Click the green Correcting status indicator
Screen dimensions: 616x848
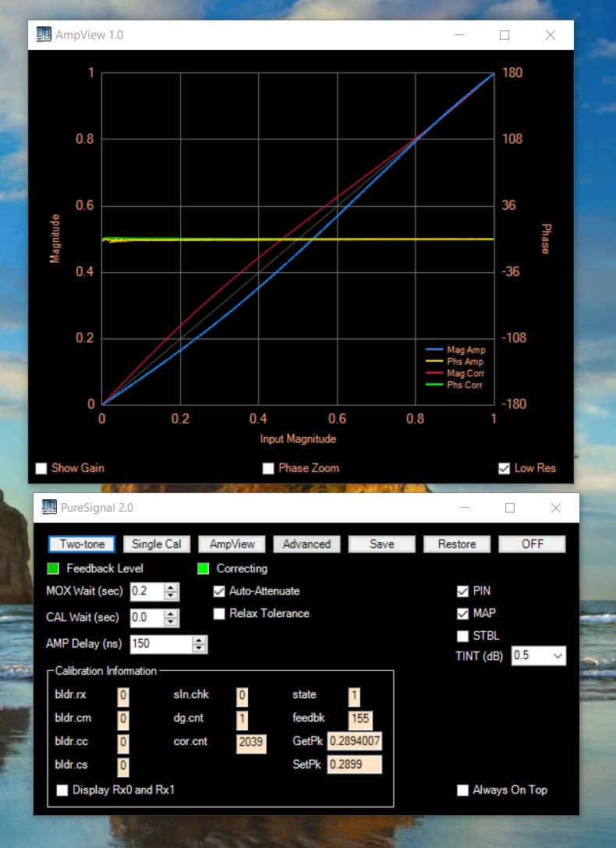coord(203,569)
